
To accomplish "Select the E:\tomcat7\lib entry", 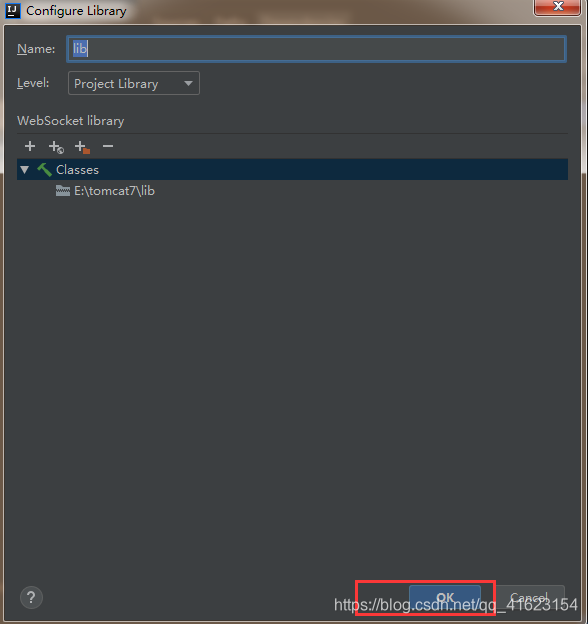I will [x=114, y=191].
